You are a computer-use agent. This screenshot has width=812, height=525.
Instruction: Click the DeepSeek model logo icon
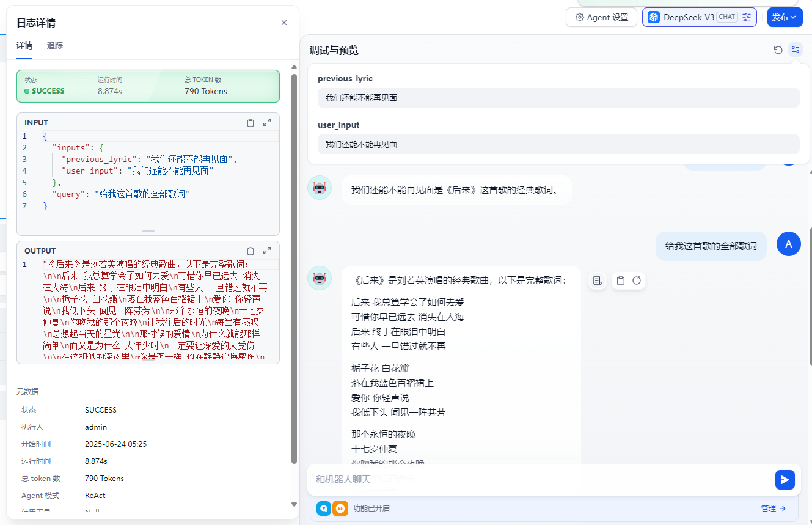654,17
